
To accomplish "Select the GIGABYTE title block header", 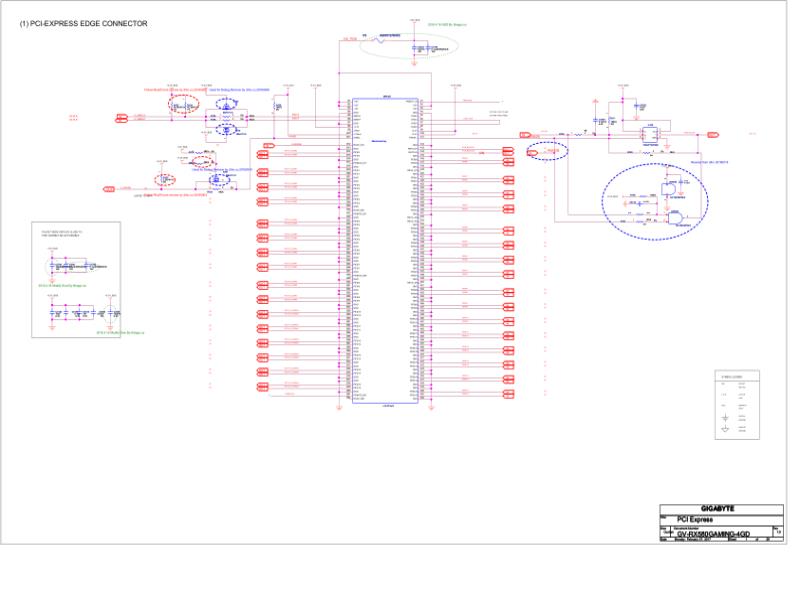I will tap(717, 509).
